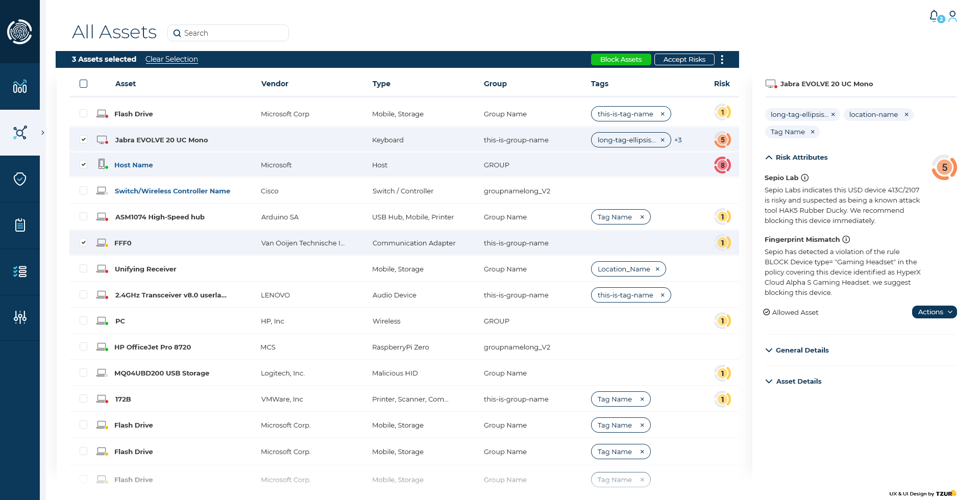980x500 pixels.
Task: Click the device icon beside Host Name
Action: [103, 164]
